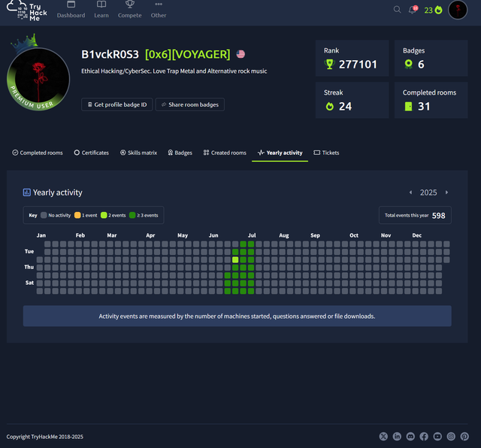Open the notifications bell
Screen dimensions: 481x448
[x=413, y=10]
